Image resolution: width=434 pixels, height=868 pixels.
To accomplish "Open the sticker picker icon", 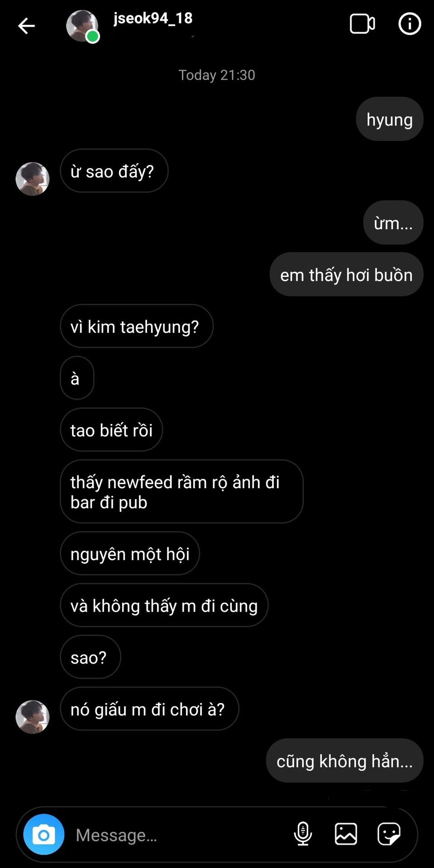I will pyautogui.click(x=389, y=834).
